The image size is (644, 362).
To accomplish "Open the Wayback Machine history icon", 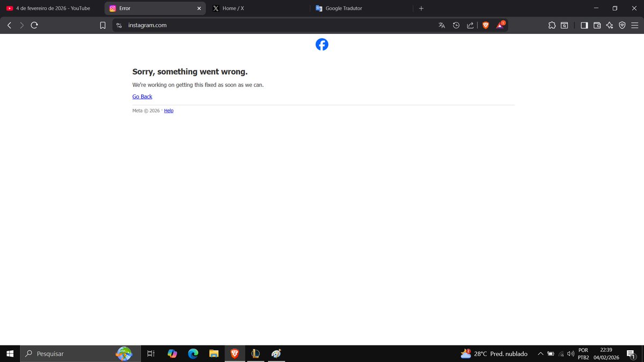I will 456,25.
